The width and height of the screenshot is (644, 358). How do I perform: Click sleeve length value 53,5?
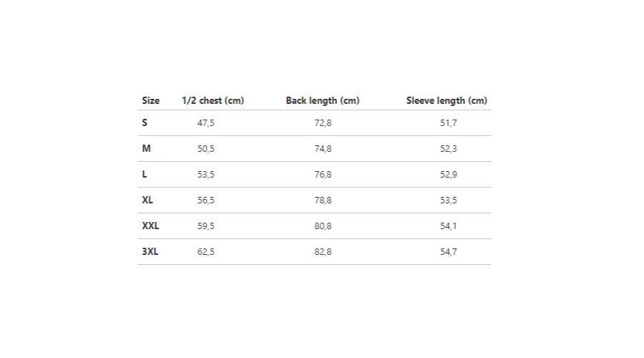tap(449, 200)
